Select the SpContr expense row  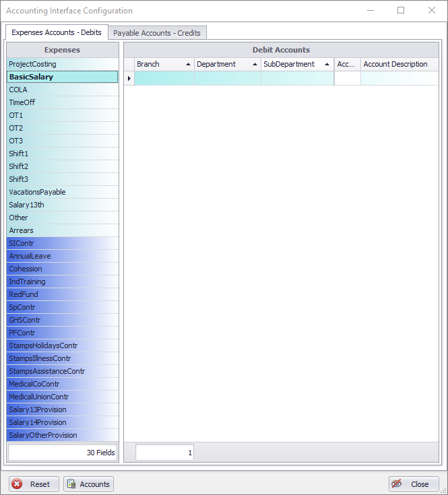click(x=63, y=307)
